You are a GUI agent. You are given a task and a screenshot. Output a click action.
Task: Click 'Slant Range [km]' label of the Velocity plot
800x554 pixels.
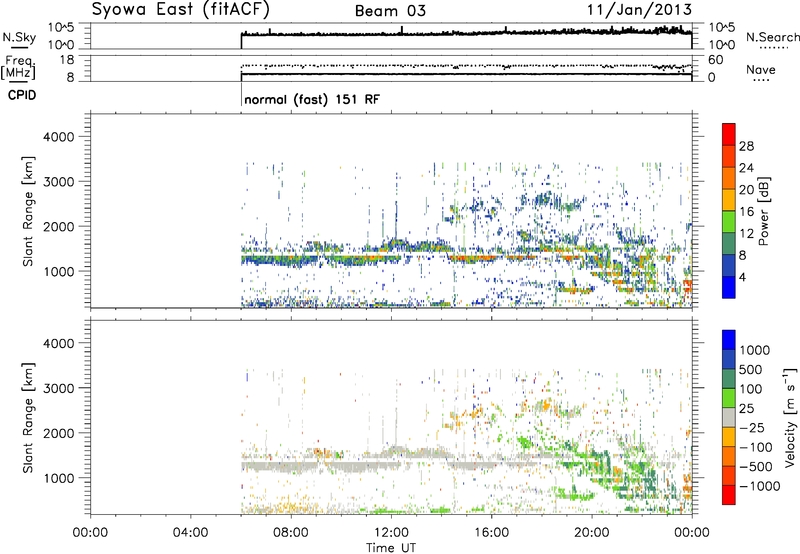pyautogui.click(x=28, y=417)
